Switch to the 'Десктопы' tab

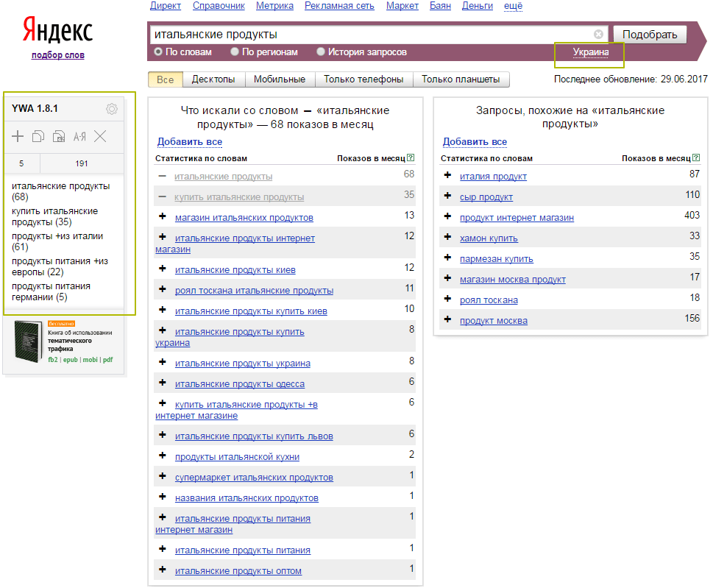pos(213,79)
